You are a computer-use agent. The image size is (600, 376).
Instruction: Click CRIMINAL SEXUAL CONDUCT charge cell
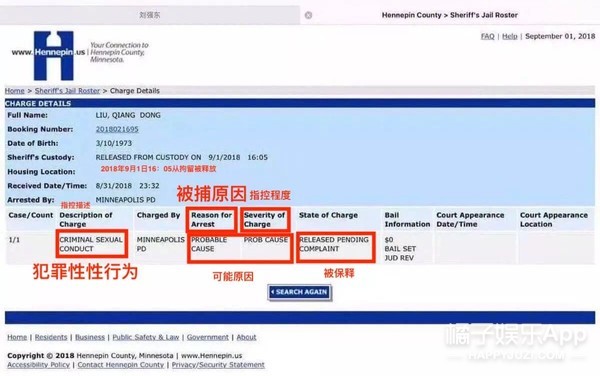tap(91, 244)
